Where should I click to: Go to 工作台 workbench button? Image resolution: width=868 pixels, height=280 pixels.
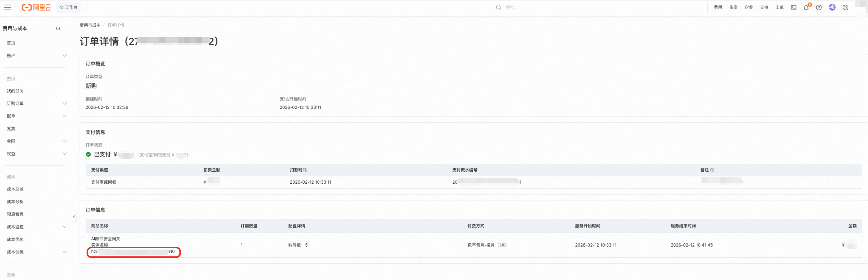[69, 7]
